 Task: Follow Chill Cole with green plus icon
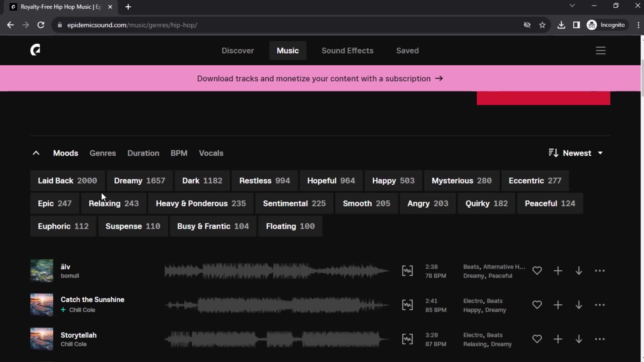(63, 310)
